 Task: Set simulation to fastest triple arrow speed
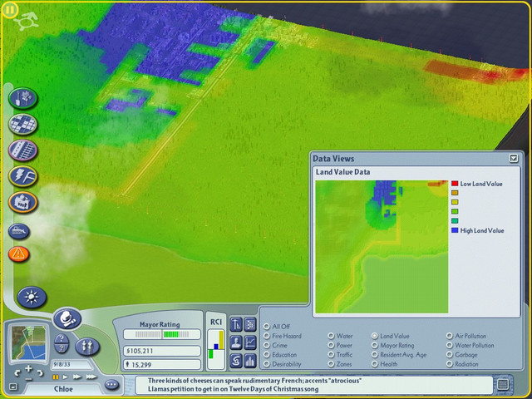(x=91, y=377)
